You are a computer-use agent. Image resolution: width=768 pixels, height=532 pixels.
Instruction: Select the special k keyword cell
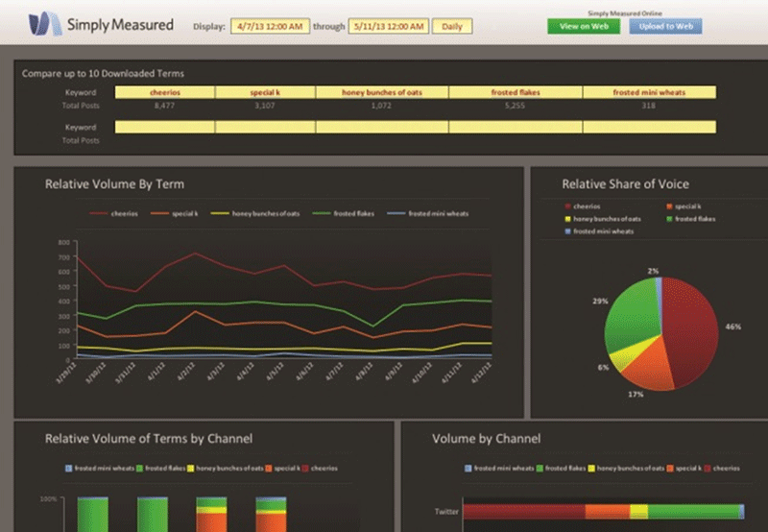[265, 92]
